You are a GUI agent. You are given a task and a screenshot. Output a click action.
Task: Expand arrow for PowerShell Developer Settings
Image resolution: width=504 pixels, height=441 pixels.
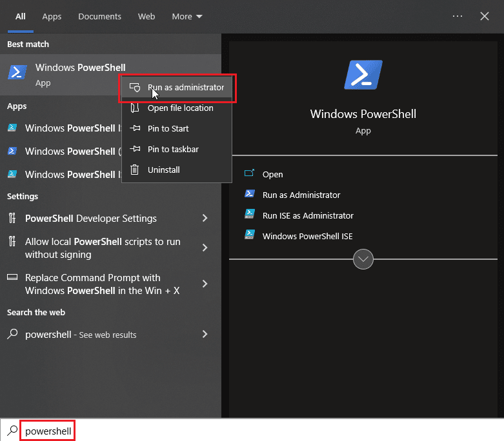[x=205, y=218]
